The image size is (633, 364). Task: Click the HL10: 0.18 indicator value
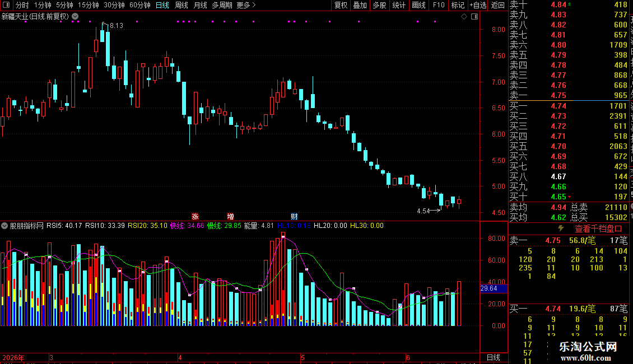[x=294, y=226]
